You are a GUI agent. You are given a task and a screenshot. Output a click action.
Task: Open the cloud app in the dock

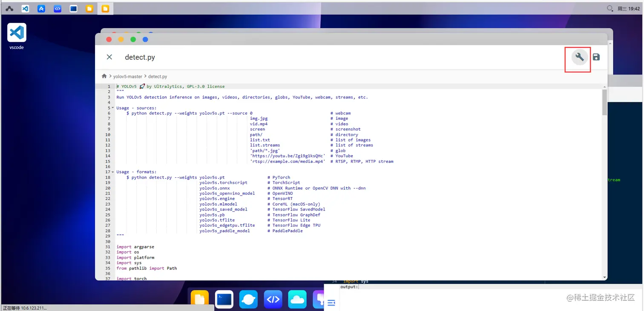297,299
